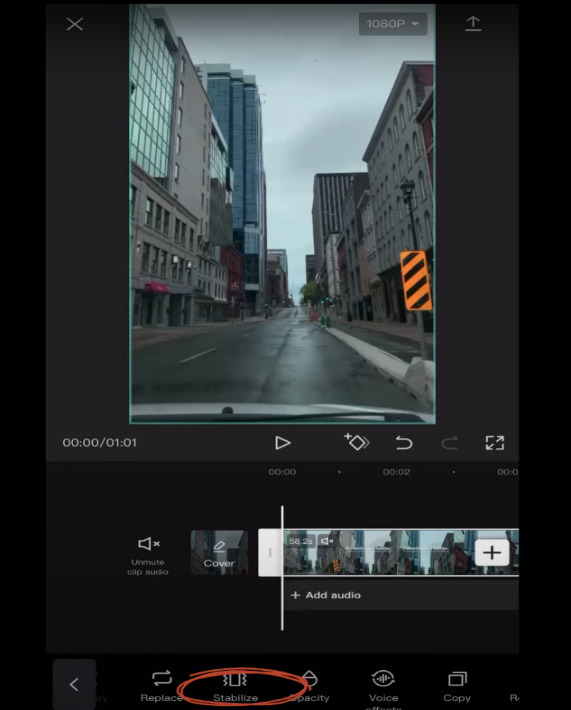The width and height of the screenshot is (571, 710).
Task: Tap the 00:00/01:01 timecode display
Action: [x=100, y=442]
